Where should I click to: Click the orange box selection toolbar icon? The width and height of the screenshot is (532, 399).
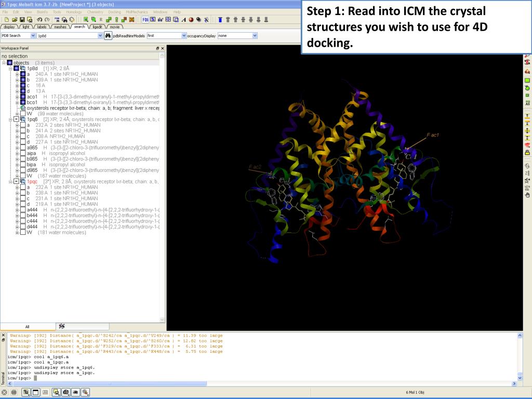click(x=131, y=20)
